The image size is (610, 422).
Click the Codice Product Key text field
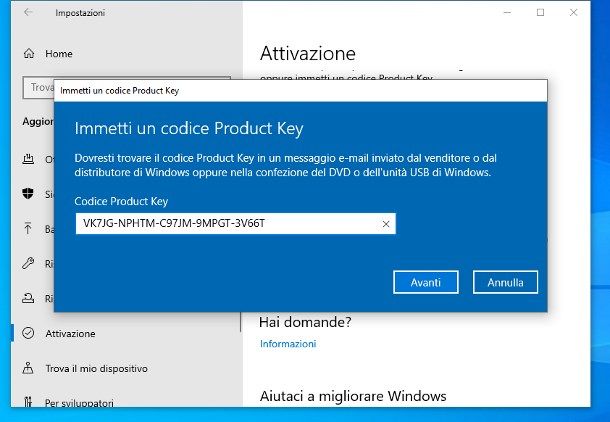point(225,224)
